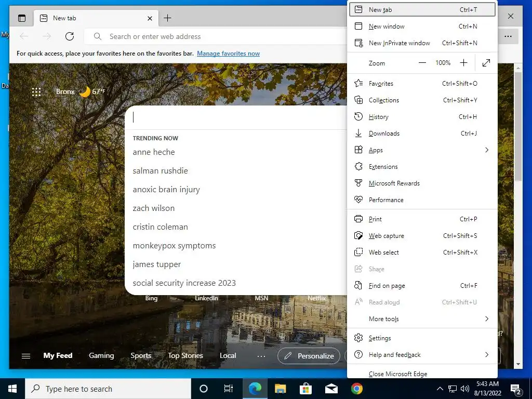532x399 pixels.
Task: Expand Help and feedback submenu arrow
Action: pos(487,355)
